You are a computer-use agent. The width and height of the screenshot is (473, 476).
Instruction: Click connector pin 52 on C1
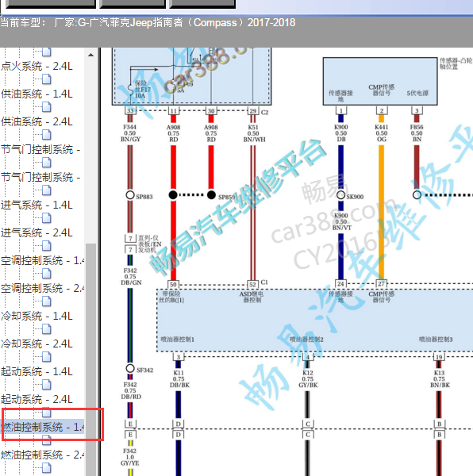[252, 285]
